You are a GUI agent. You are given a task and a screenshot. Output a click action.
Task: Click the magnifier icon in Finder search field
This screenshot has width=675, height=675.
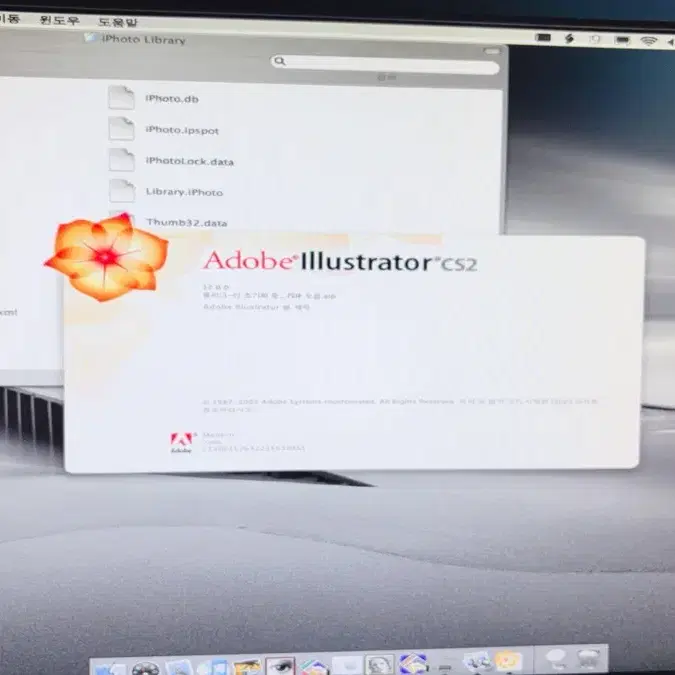click(280, 61)
